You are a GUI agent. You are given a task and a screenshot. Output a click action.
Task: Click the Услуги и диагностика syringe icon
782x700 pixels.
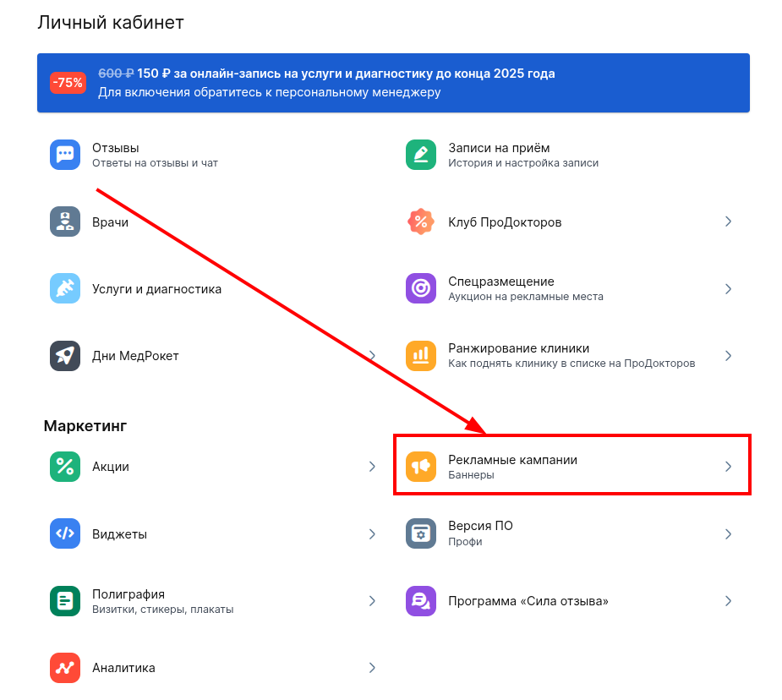65,288
